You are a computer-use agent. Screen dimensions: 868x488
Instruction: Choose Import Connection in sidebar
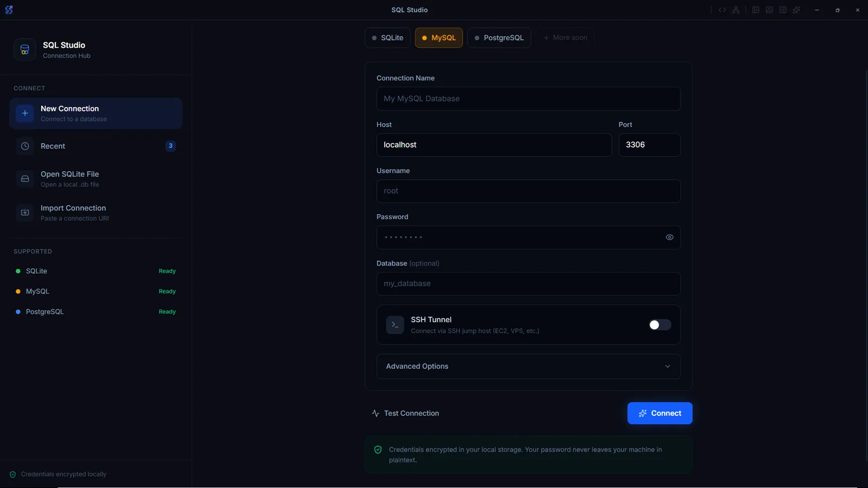95,213
